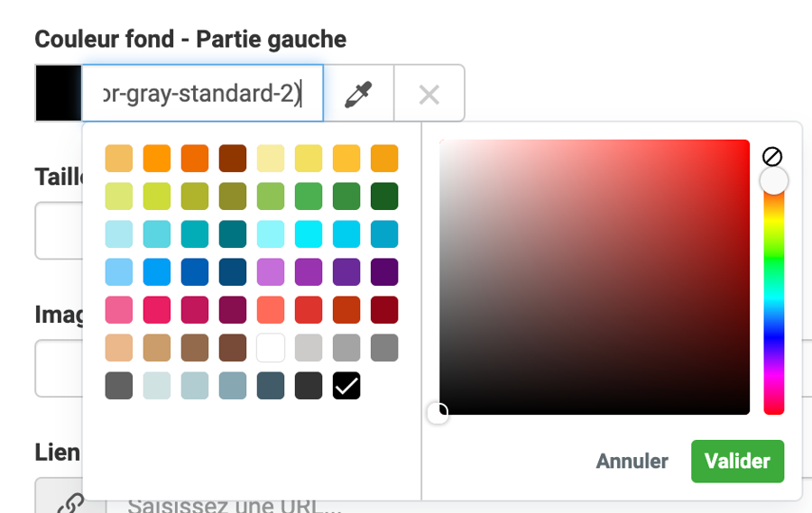This screenshot has width=812, height=513.
Task: Click the no-color transparent icon
Action: pos(772,155)
